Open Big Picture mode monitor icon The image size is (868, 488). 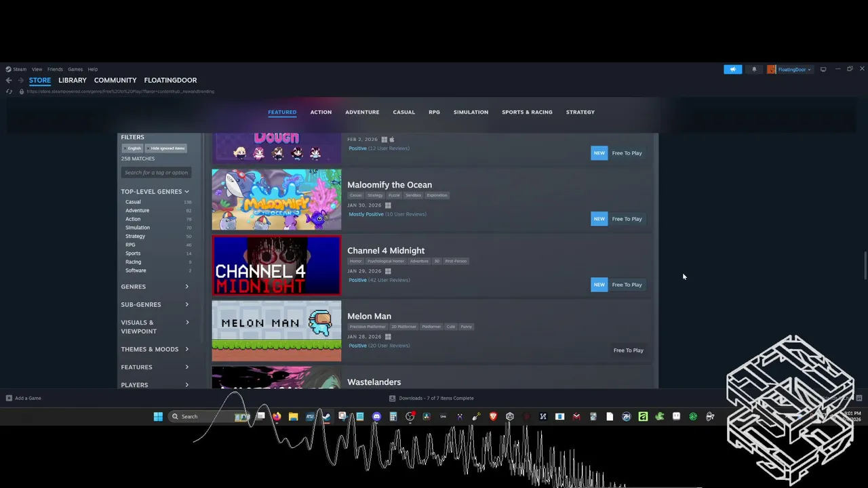823,69
